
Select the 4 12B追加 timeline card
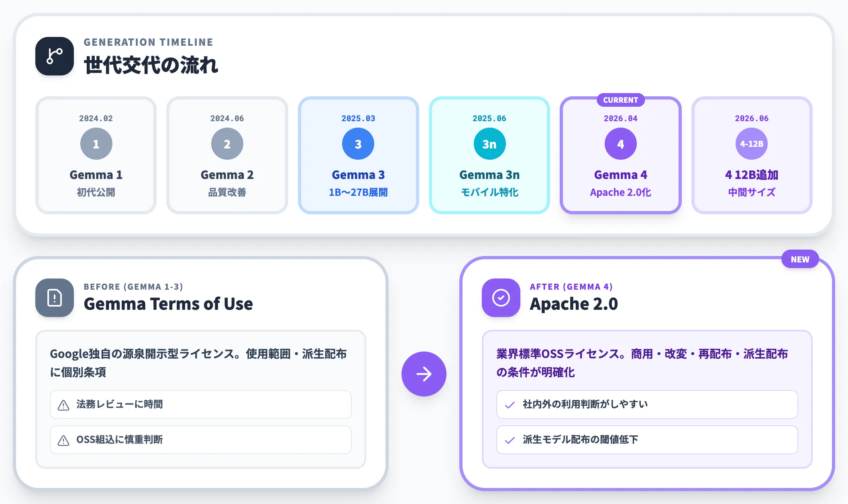click(x=752, y=155)
